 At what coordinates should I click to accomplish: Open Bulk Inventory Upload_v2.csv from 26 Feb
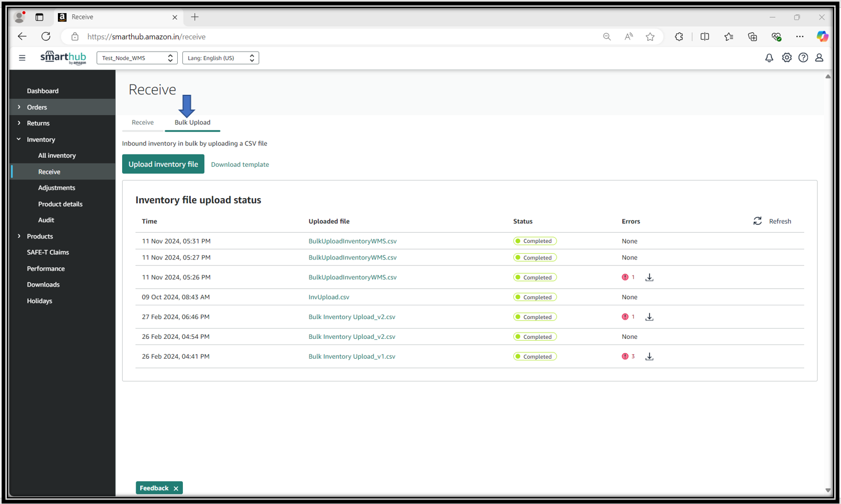click(x=352, y=337)
